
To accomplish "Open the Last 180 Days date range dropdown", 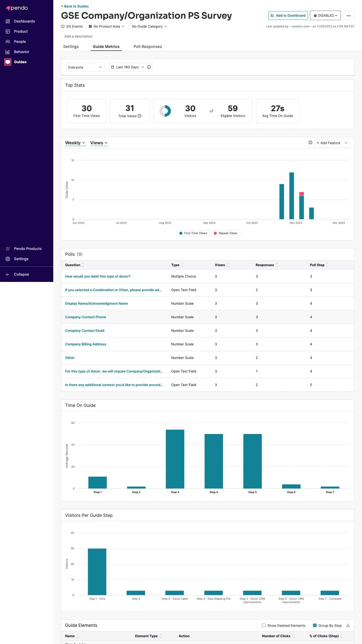I will click(128, 67).
